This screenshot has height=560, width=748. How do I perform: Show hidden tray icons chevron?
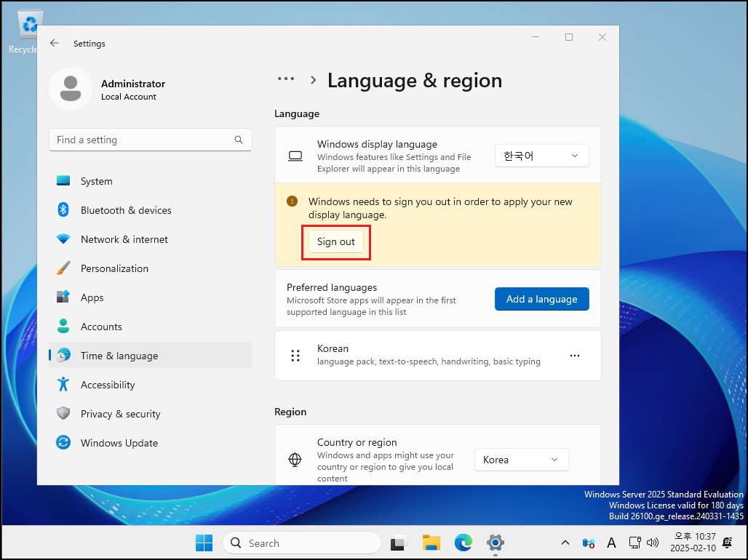[565, 543]
